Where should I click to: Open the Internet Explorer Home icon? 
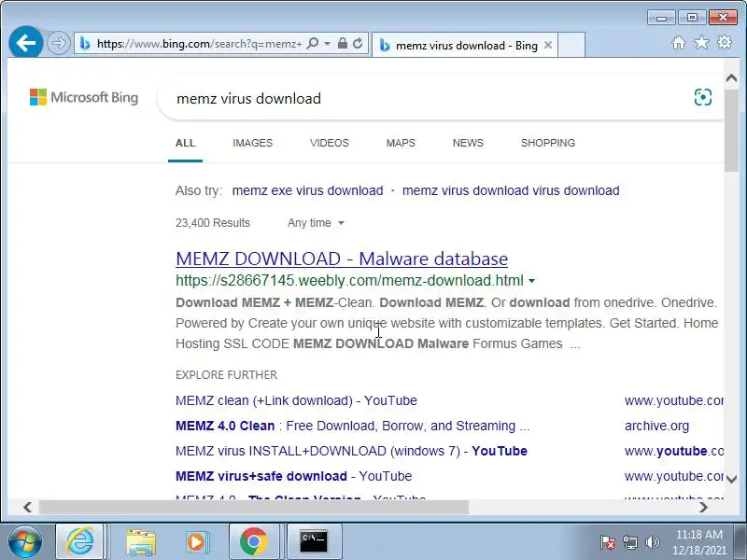point(679,43)
